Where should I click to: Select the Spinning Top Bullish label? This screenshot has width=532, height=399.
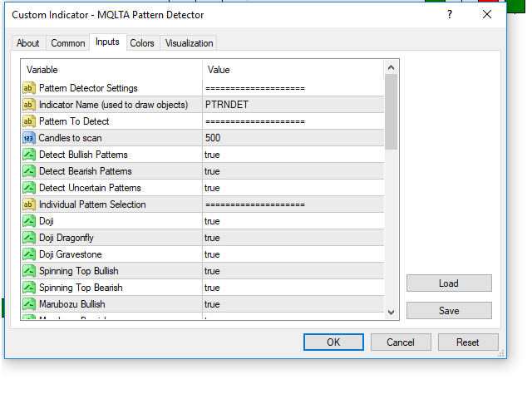[79, 271]
